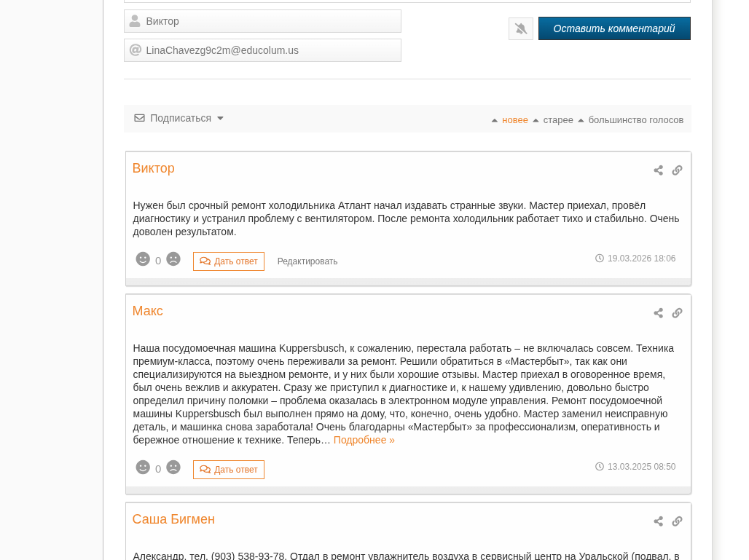
Task: Open author name Макс
Action: tap(148, 311)
